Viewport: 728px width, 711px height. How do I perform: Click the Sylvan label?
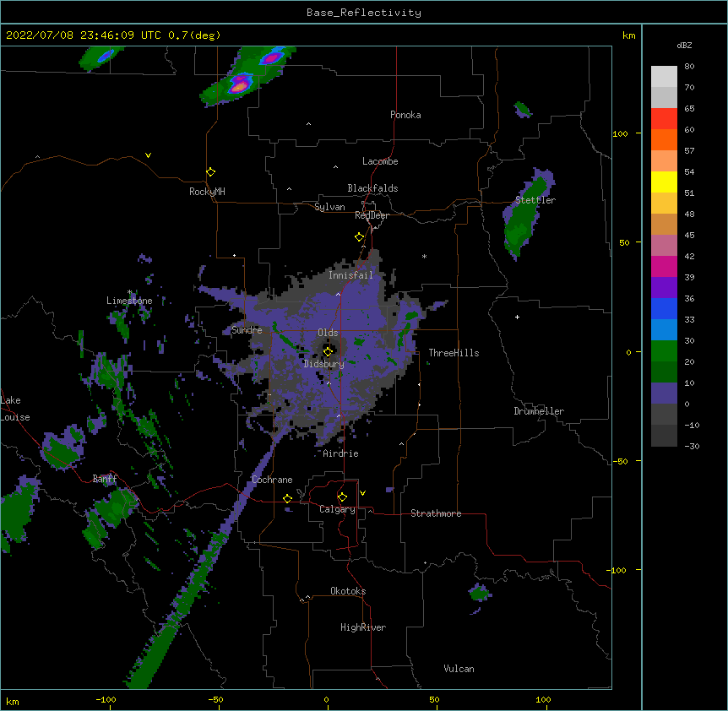[329, 207]
